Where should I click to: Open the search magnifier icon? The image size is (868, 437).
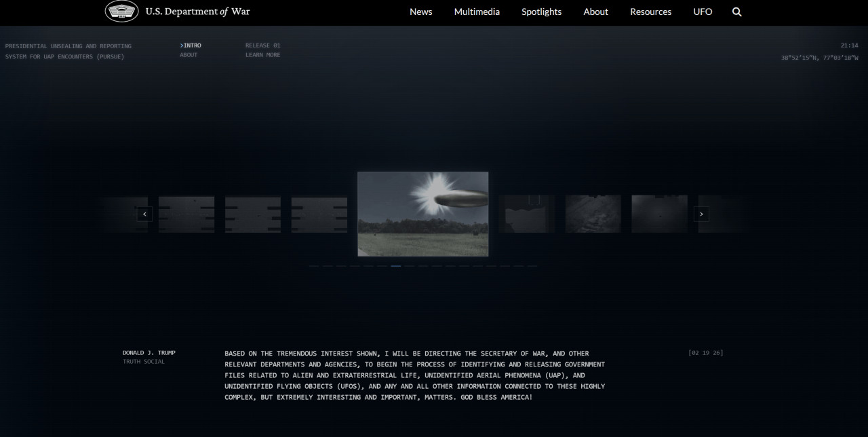[737, 12]
